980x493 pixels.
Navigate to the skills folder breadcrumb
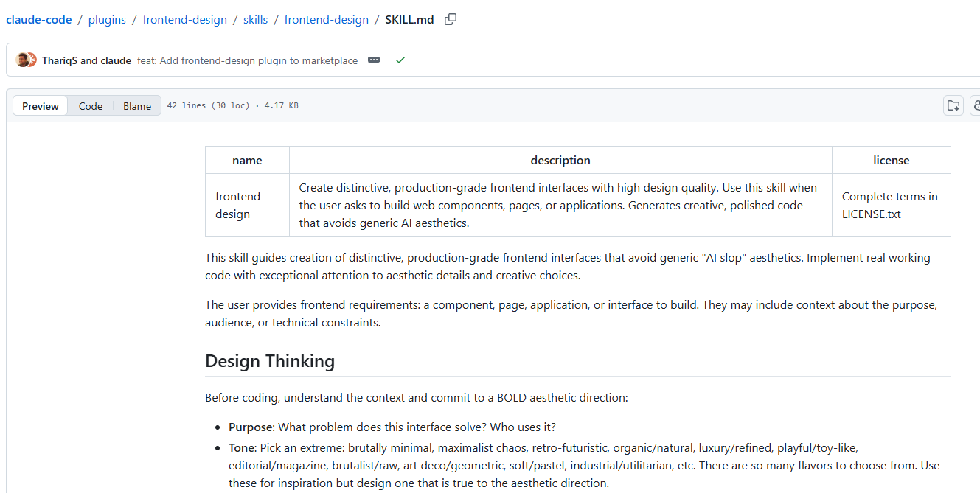(255, 20)
